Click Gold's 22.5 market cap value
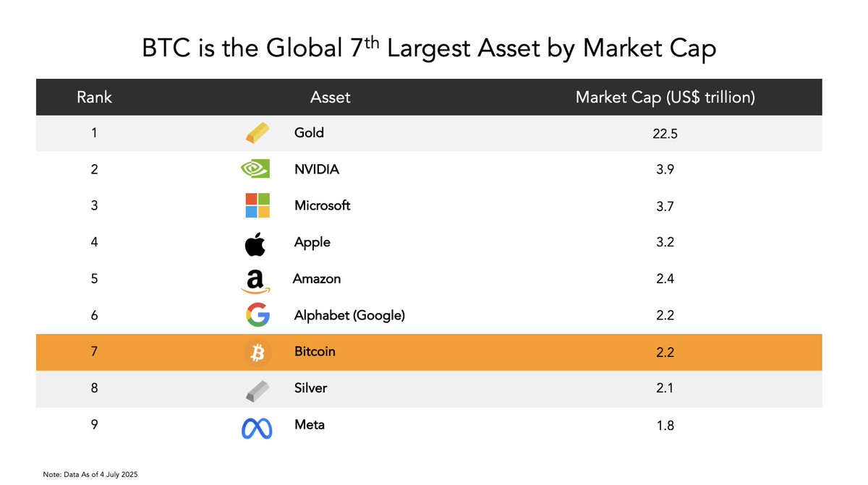Viewport: 868px width, 485px height. pos(665,133)
